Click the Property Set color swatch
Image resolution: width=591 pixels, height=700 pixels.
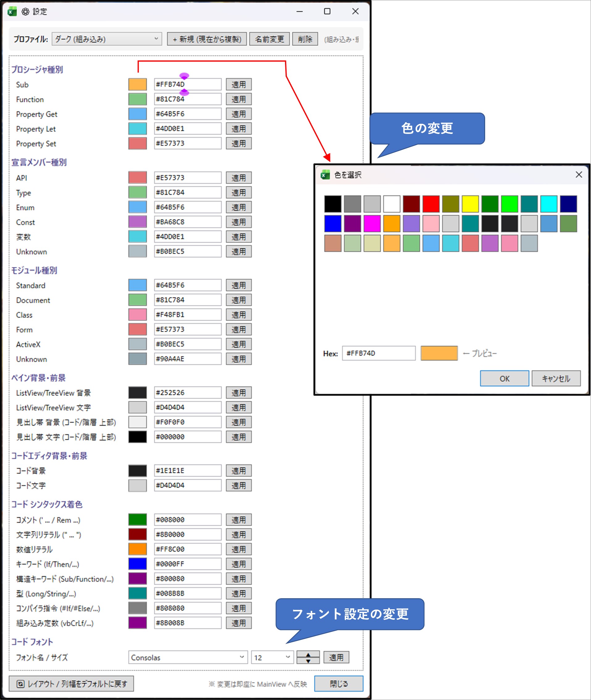[137, 143]
